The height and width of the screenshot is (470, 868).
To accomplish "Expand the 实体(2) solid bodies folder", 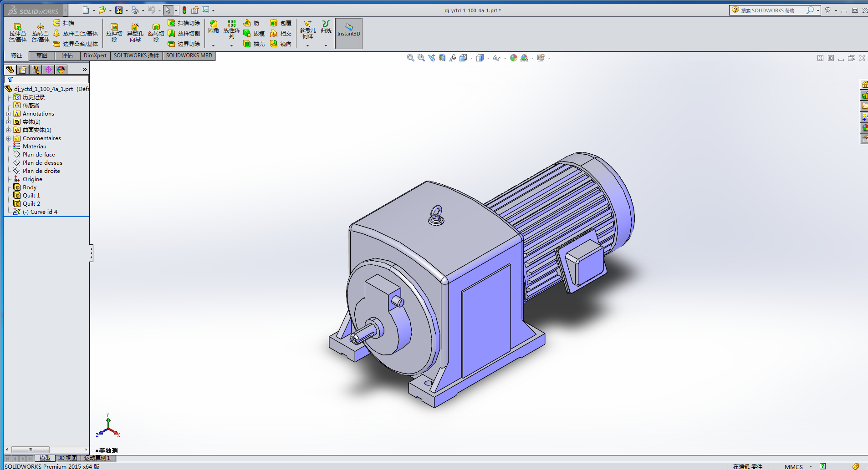I will pyautogui.click(x=8, y=122).
